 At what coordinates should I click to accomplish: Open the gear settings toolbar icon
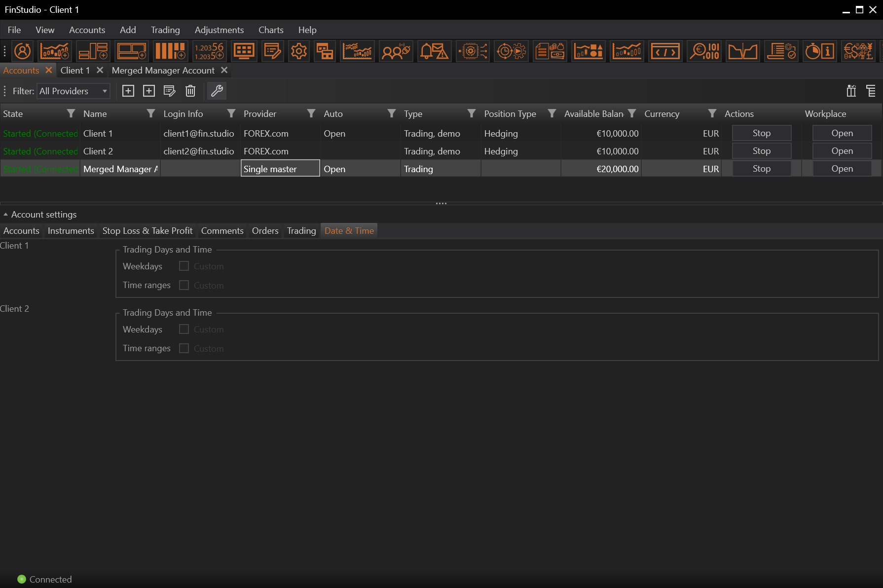coord(298,51)
